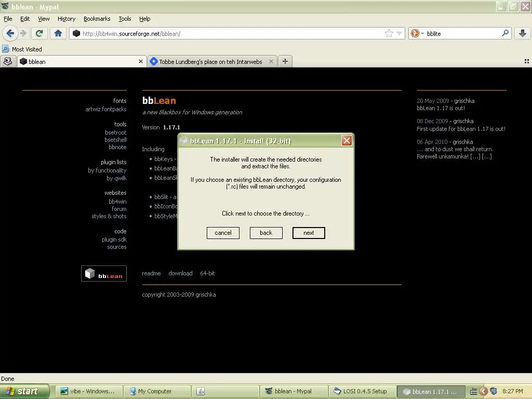The width and height of the screenshot is (532, 399).
Task: Switch to LOSI 0.4.5 Setup taskbar item
Action: [361, 391]
